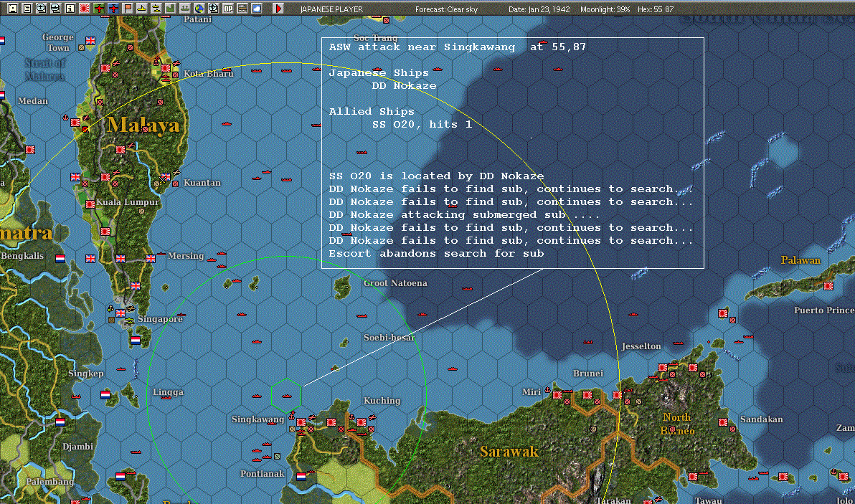Click the Groot Natoena island label

tap(395, 282)
